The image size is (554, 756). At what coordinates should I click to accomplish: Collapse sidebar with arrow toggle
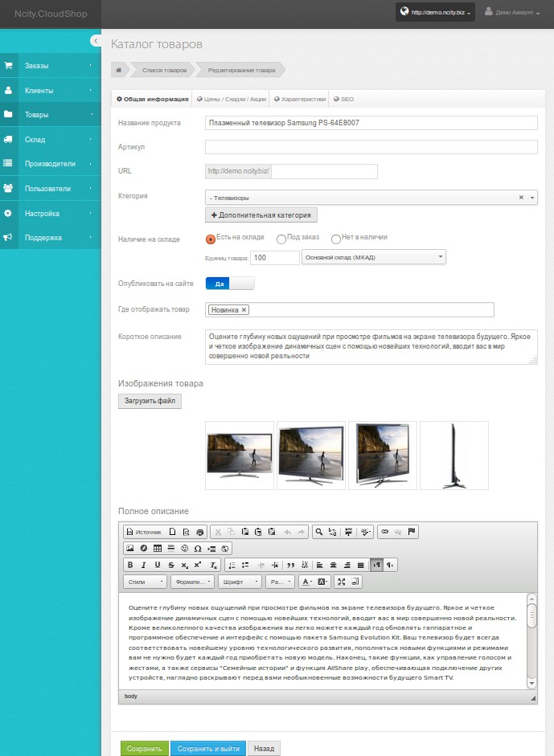[x=96, y=41]
